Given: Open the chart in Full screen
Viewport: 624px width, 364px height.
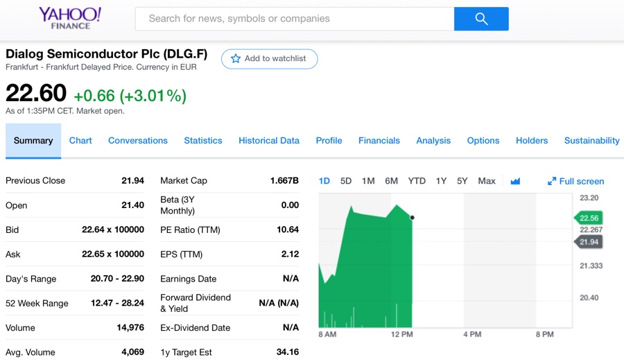Looking at the screenshot, I should pyautogui.click(x=575, y=182).
